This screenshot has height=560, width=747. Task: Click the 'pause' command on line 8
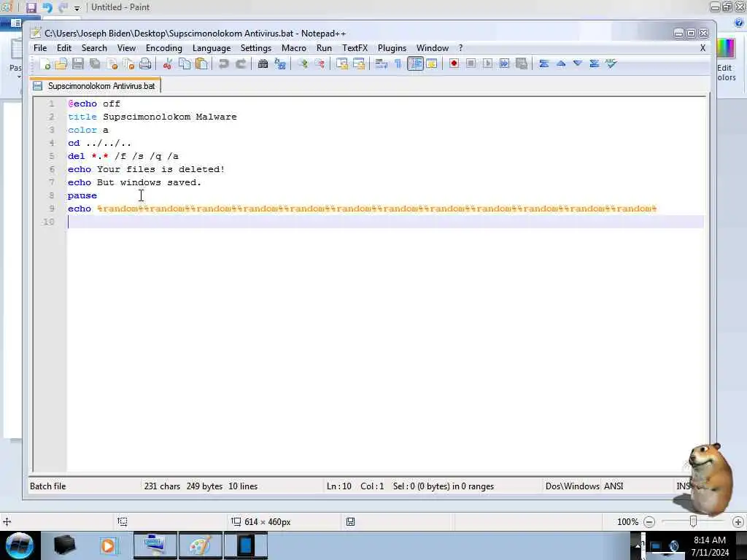[82, 195]
